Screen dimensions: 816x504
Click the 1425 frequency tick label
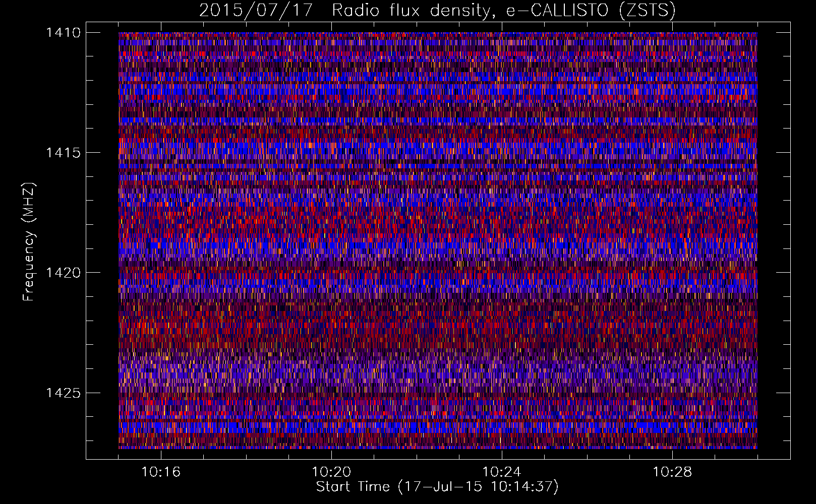[x=63, y=393]
